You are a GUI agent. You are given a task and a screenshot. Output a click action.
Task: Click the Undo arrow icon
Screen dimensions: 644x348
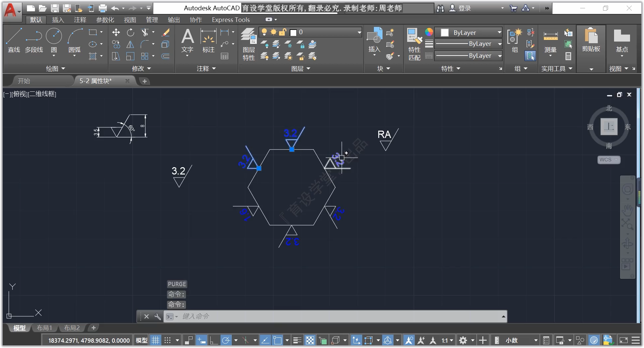click(115, 8)
